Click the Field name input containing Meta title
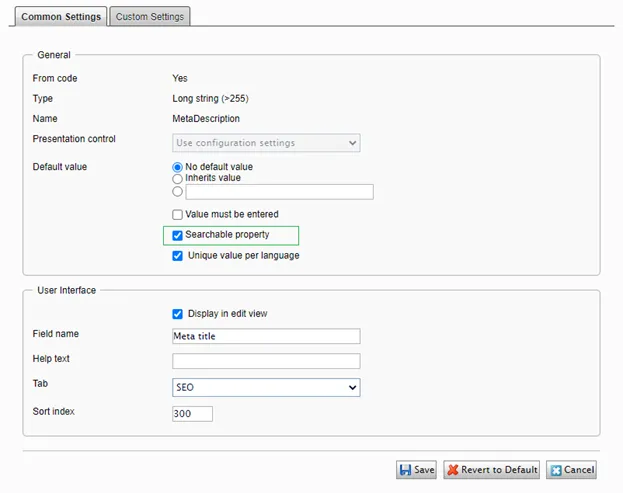The height and width of the screenshot is (494, 623). coord(266,336)
